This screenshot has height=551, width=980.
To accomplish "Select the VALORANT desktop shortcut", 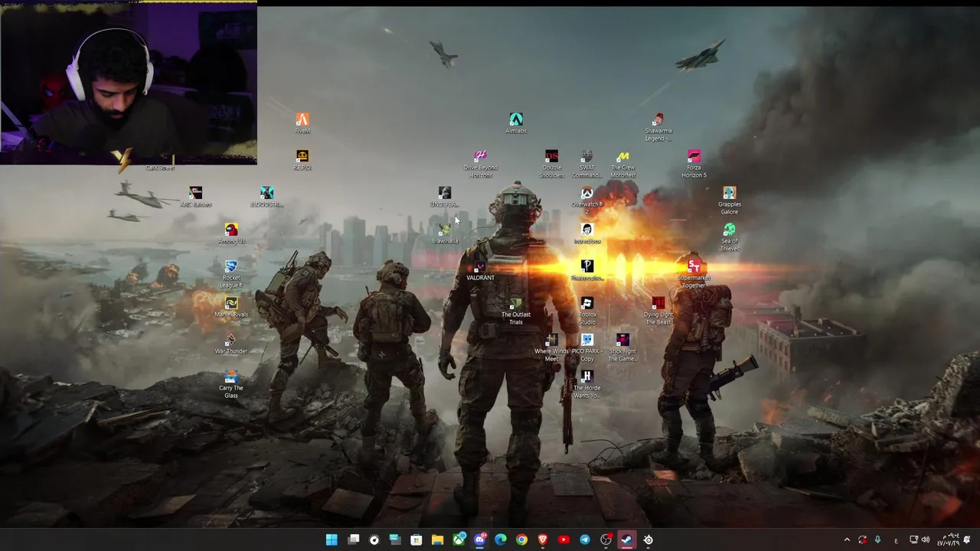I will [480, 270].
